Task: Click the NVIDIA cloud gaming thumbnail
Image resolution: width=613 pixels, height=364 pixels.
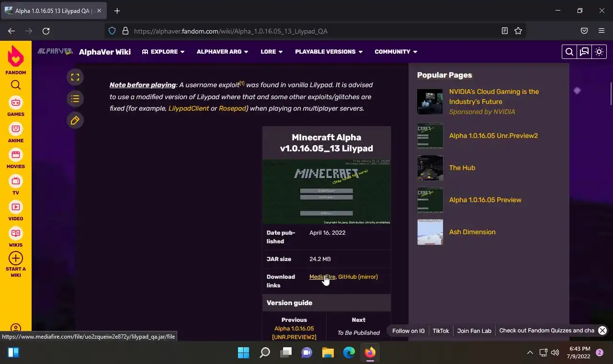Action: [430, 102]
